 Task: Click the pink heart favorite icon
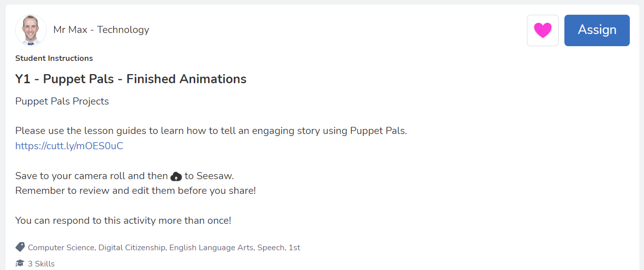tap(543, 30)
